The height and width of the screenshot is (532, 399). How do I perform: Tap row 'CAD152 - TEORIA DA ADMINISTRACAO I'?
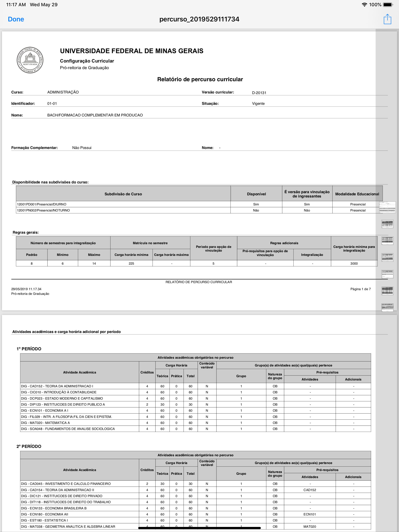(x=195, y=386)
